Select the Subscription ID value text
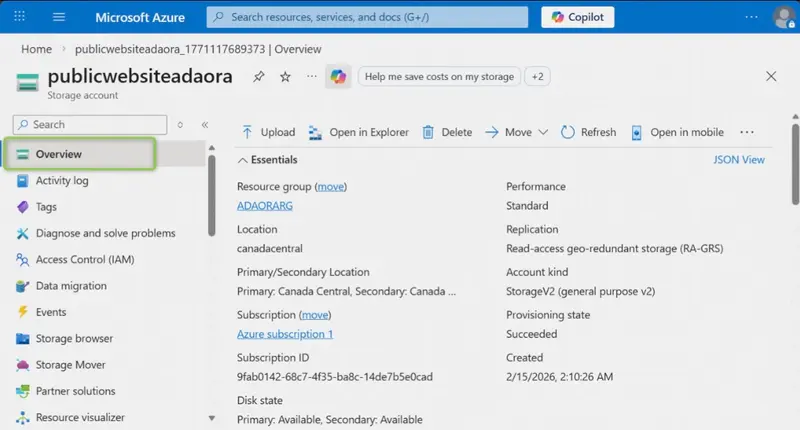800x430 pixels. point(335,377)
